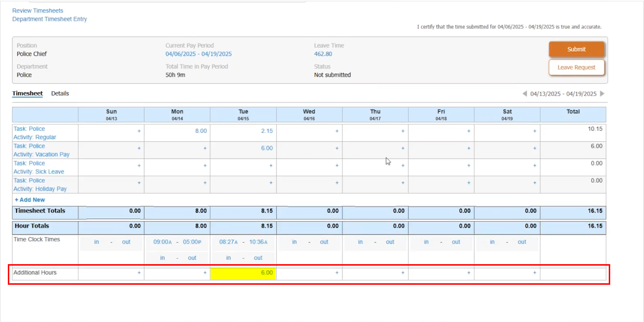This screenshot has height=322, width=644.
Task: Add Thursday's time clock in/out entry
Action: 375,242
